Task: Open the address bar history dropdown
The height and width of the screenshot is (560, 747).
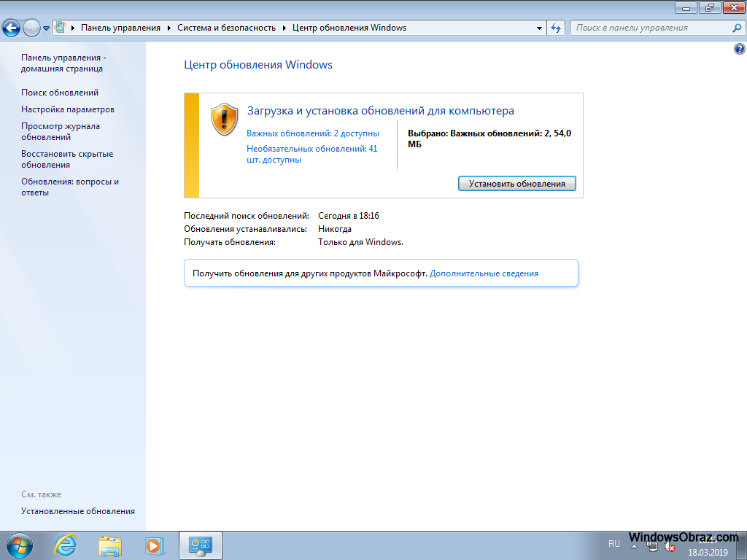Action: tap(539, 28)
